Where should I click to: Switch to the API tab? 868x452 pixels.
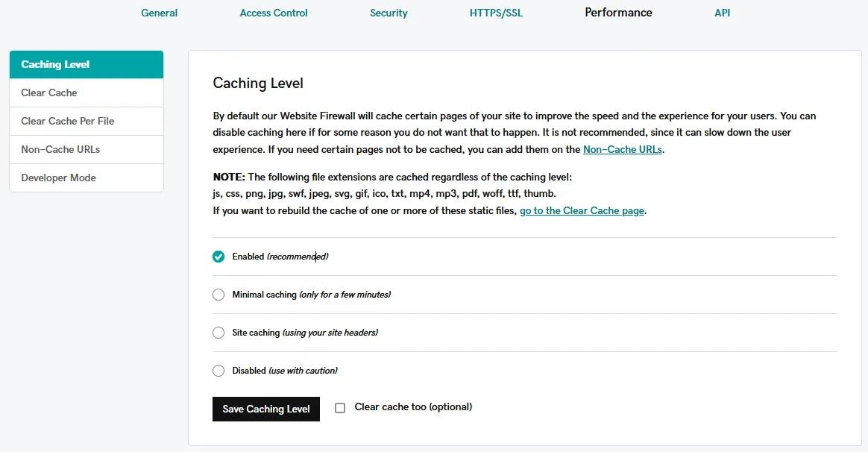722,13
